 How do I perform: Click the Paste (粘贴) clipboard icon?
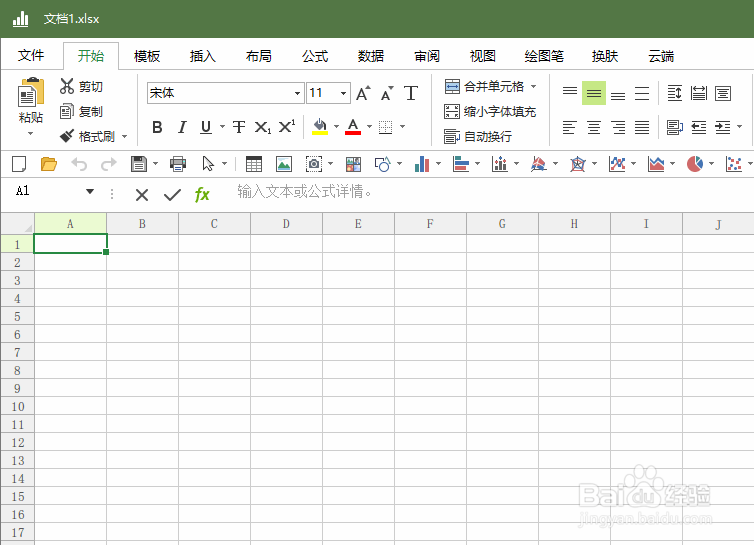pyautogui.click(x=31, y=92)
